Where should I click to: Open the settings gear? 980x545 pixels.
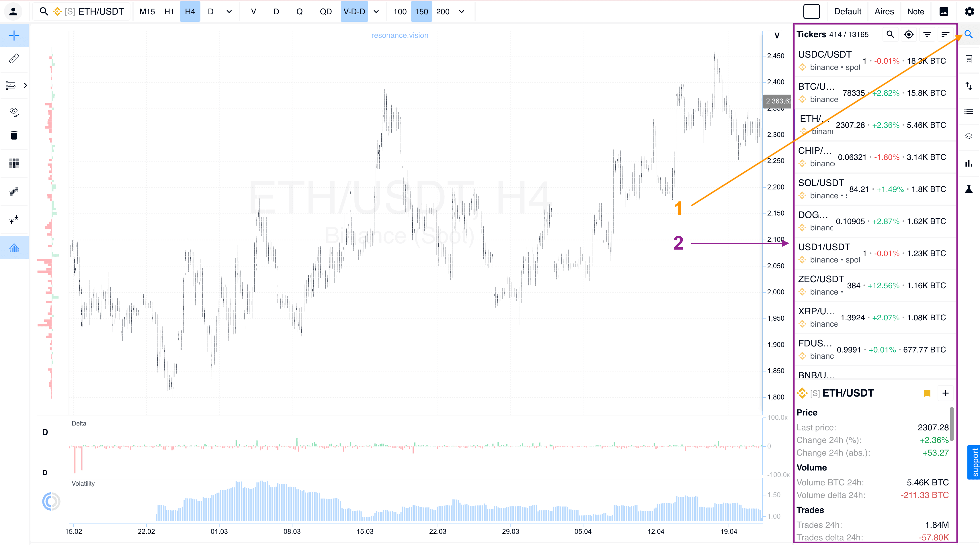(x=969, y=11)
